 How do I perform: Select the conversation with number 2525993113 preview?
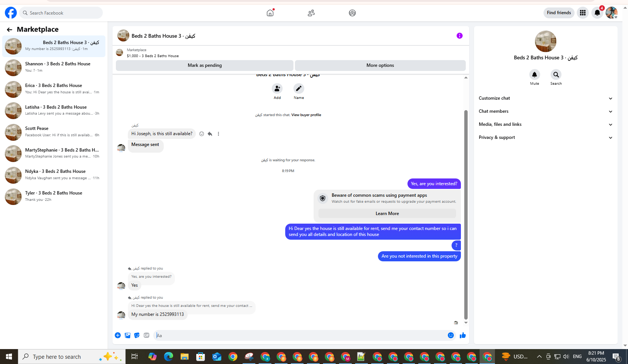coord(54,46)
